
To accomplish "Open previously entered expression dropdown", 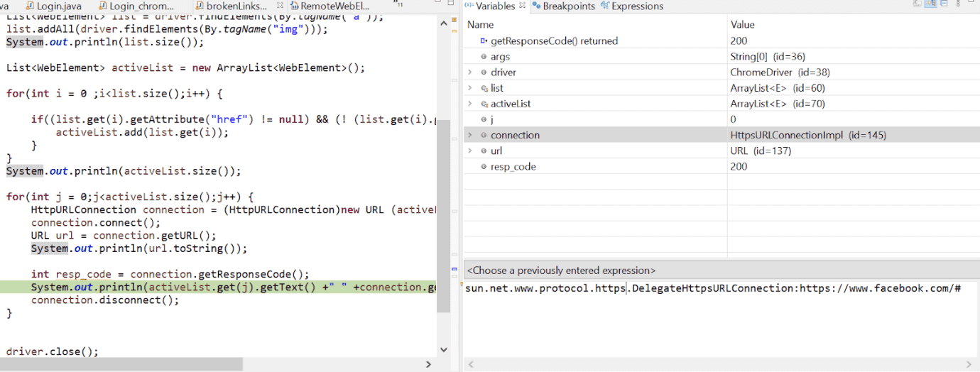I will click(720, 270).
